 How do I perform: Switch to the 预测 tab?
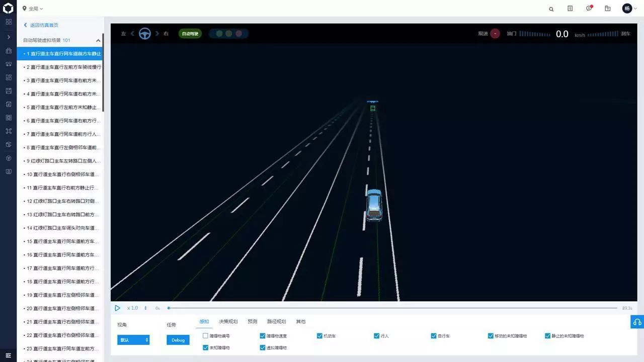pos(253,322)
